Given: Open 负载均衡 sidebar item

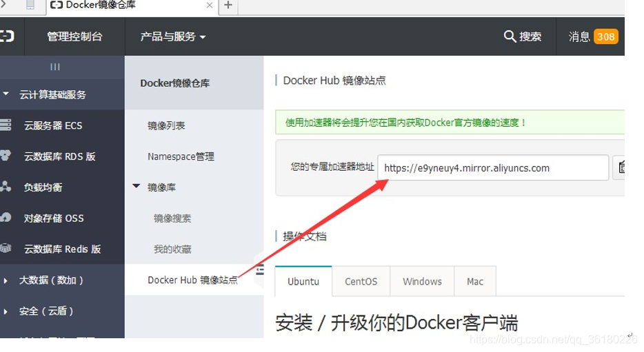Looking at the screenshot, I should (43, 187).
